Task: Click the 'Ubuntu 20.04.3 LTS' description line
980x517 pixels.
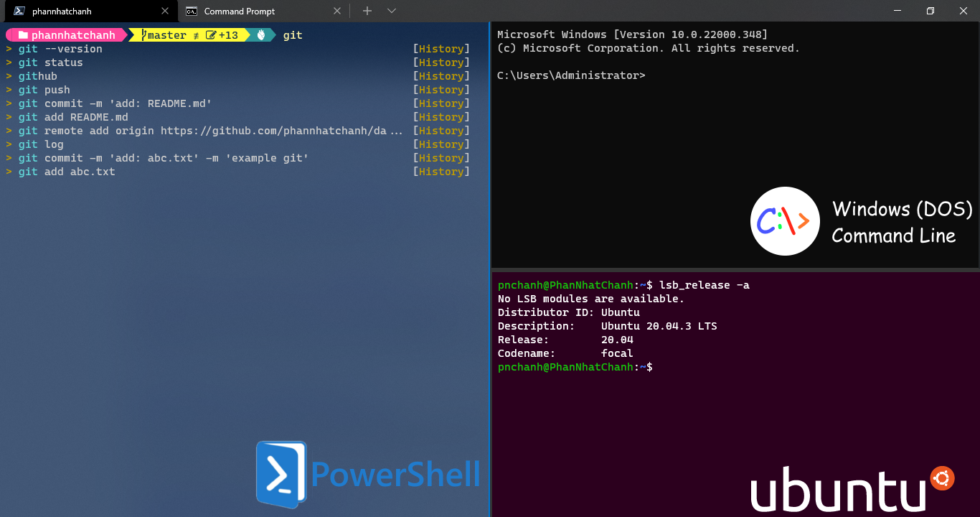Action: (659, 326)
